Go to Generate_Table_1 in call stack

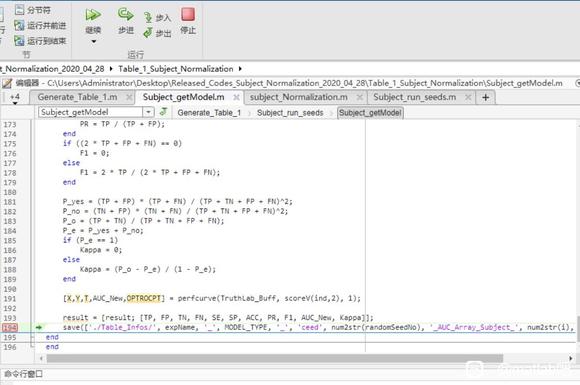coord(209,112)
